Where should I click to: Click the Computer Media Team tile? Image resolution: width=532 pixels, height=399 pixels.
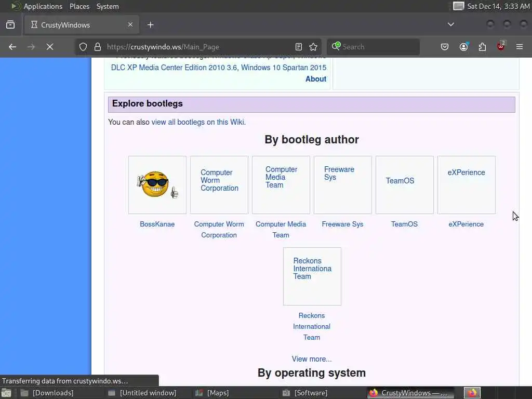pos(281,185)
